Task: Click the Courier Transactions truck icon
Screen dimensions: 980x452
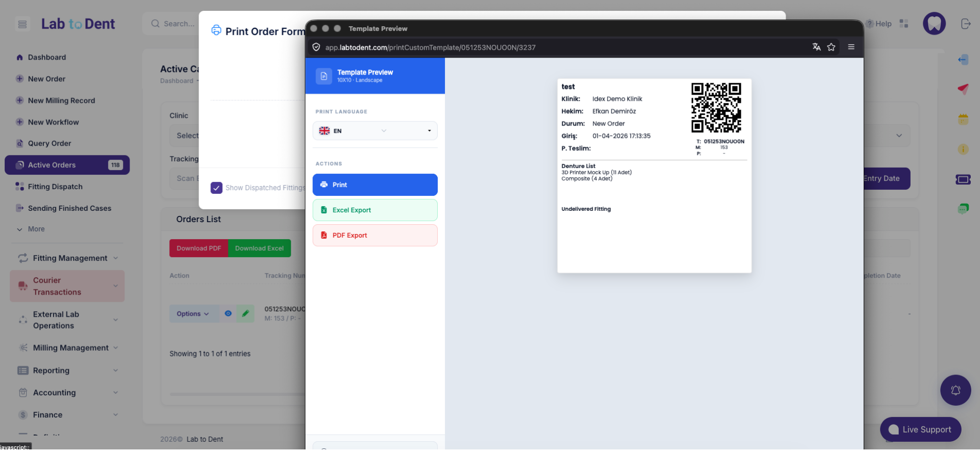Action: point(23,286)
